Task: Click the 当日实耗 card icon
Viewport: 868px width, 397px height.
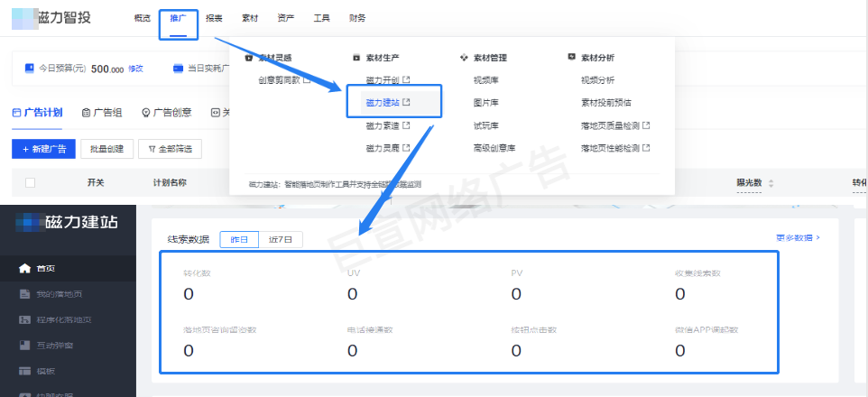Action: pos(179,68)
